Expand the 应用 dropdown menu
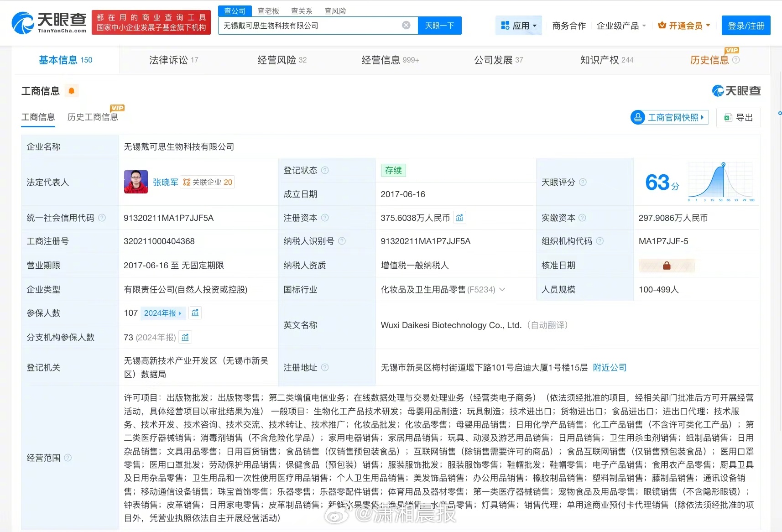782x532 pixels. (519, 26)
